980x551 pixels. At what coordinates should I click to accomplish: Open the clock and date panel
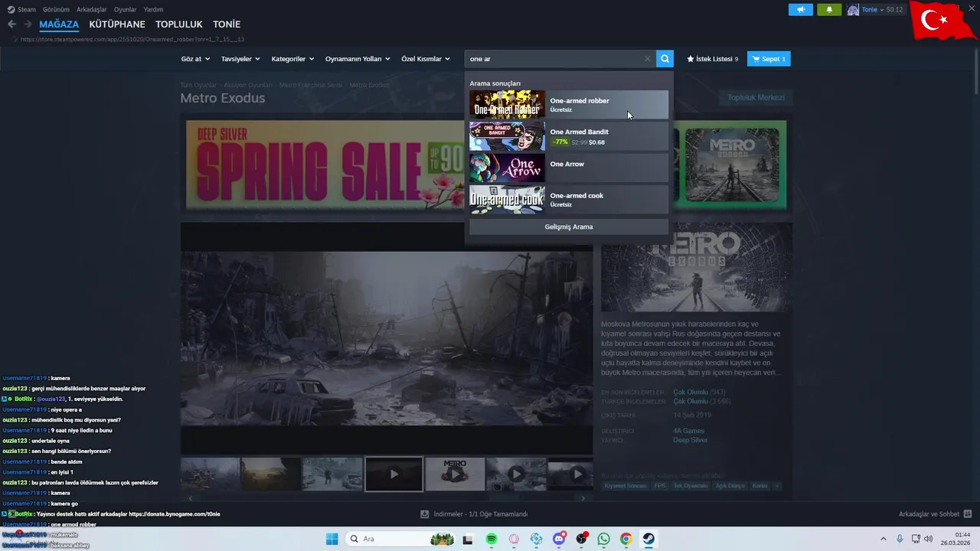956,539
